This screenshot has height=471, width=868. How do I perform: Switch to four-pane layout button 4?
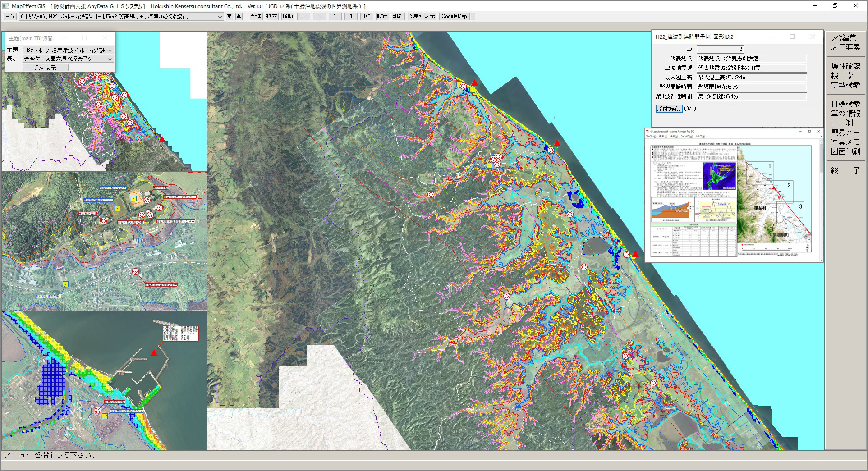pos(350,16)
